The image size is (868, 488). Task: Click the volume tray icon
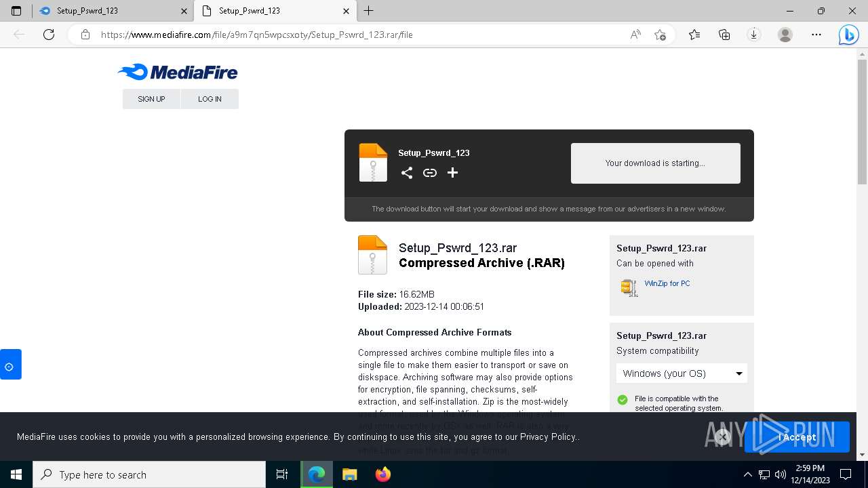pyautogui.click(x=781, y=474)
